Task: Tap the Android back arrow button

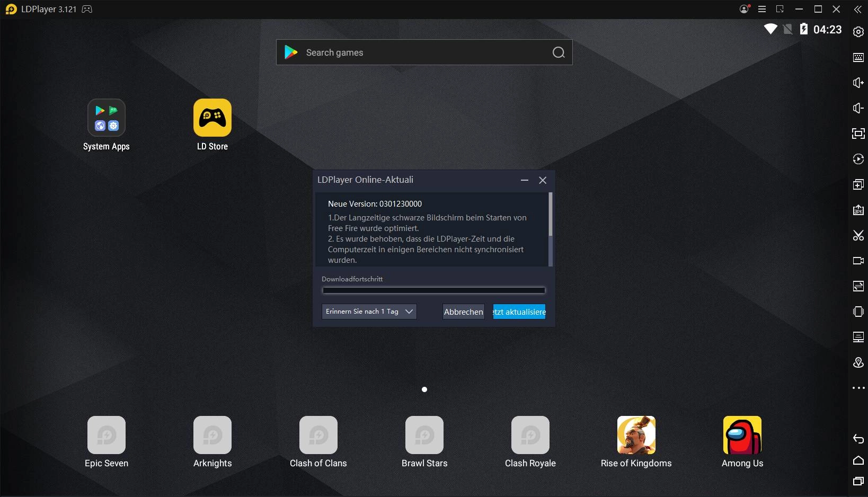Action: (x=858, y=439)
